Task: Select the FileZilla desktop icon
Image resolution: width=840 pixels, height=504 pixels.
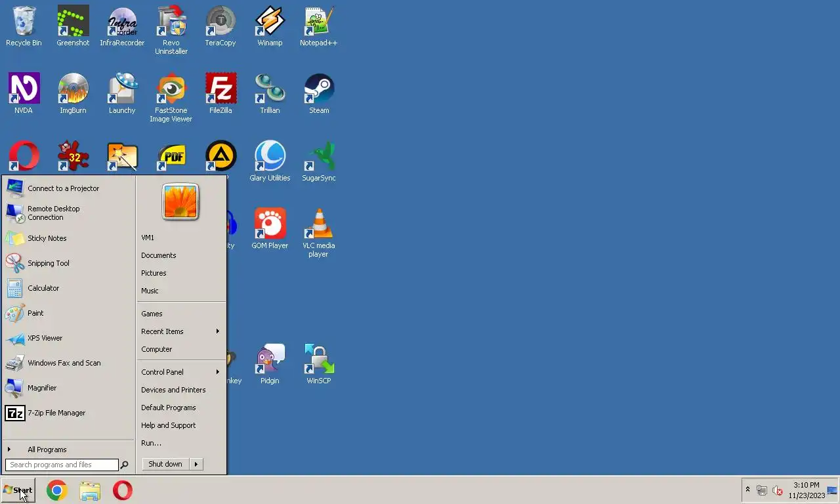Action: coord(220,94)
